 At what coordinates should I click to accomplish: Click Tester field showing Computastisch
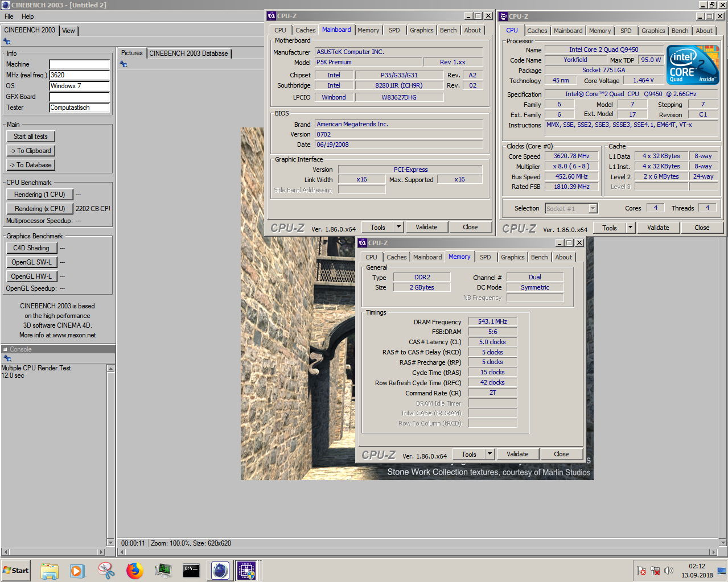79,108
